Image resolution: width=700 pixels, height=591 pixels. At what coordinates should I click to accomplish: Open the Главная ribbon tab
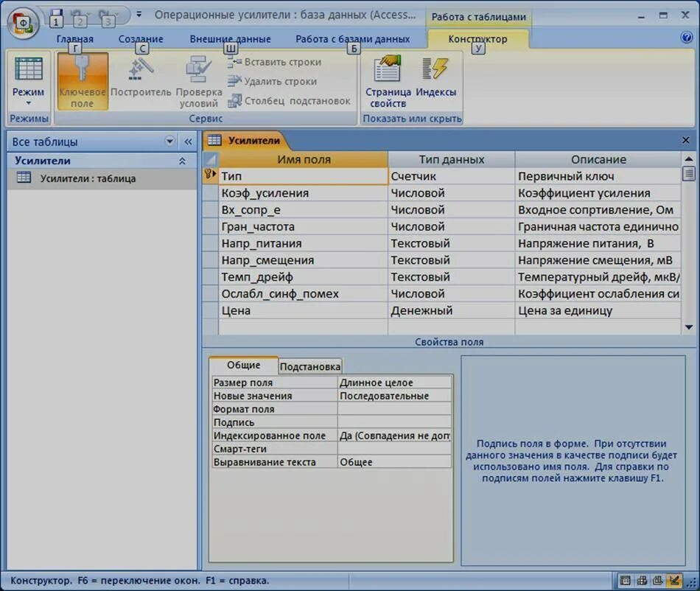75,39
